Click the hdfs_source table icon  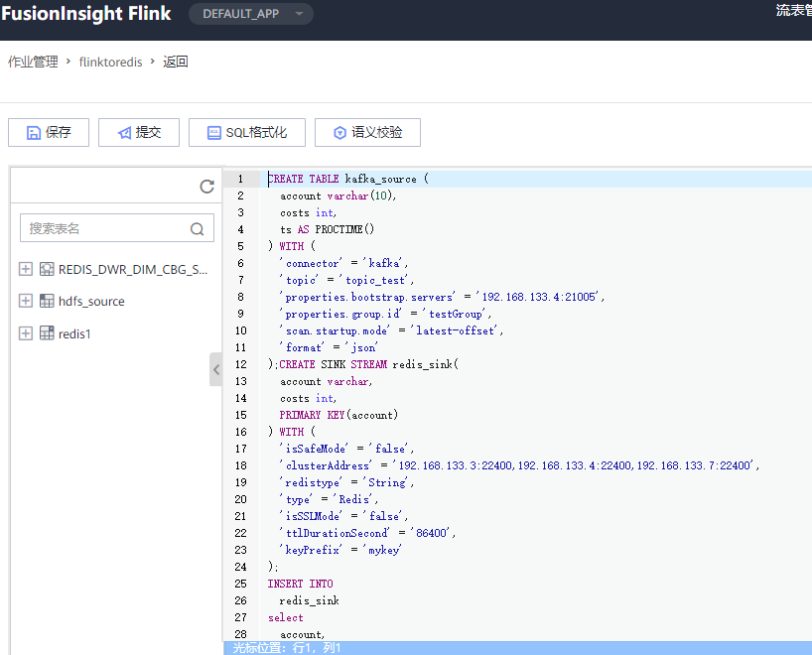click(47, 302)
